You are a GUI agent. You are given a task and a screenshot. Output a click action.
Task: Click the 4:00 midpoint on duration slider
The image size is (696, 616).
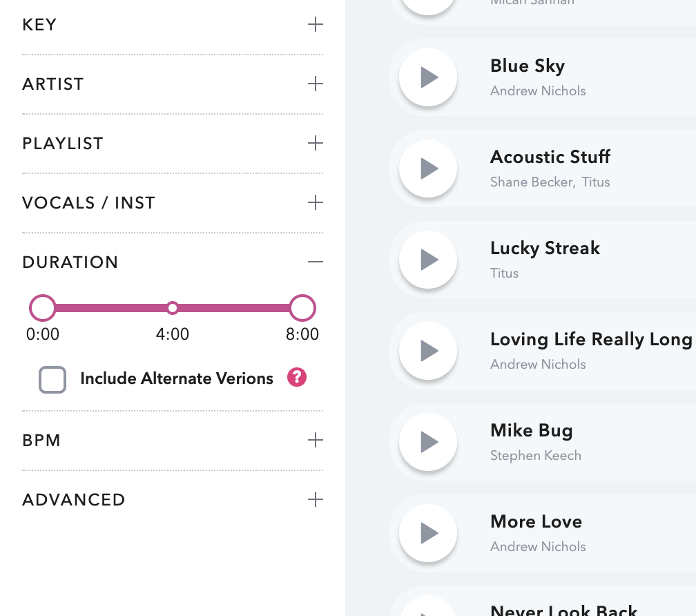pyautogui.click(x=173, y=308)
